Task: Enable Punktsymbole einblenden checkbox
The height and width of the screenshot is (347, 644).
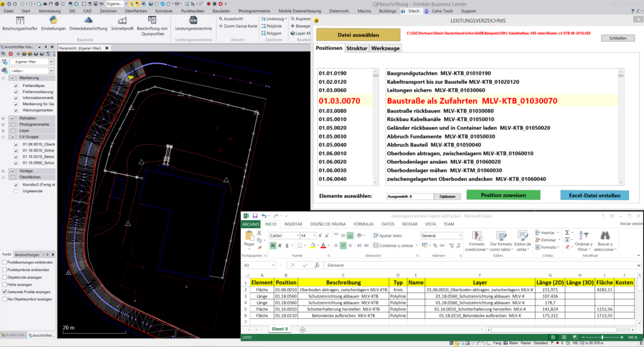Action: 5,270
